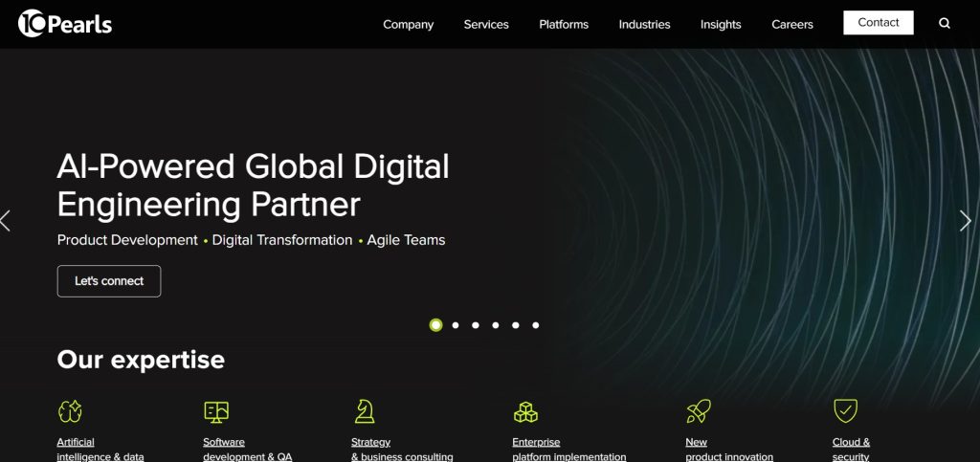Screen dimensions: 980x462
Task: Open the search magnifier icon
Action: click(x=945, y=23)
